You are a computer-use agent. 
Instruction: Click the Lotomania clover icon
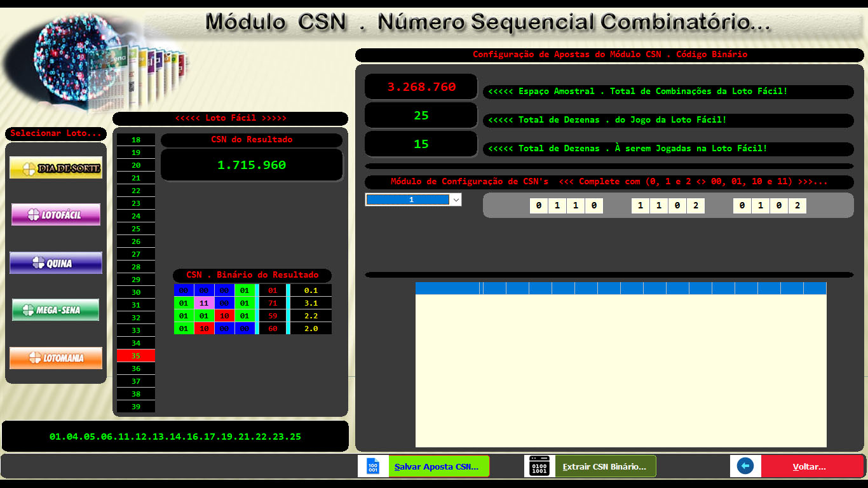tap(34, 358)
